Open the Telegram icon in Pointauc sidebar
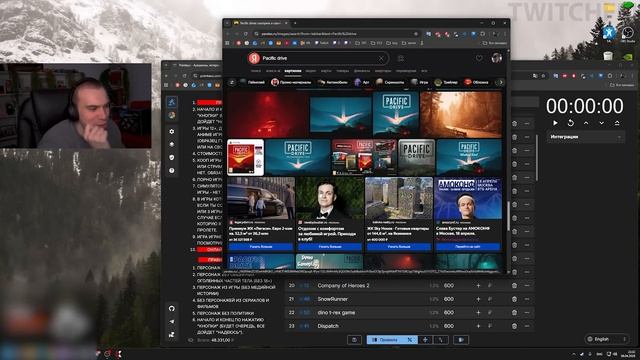Image resolution: width=640 pixels, height=360 pixels. 172,321
